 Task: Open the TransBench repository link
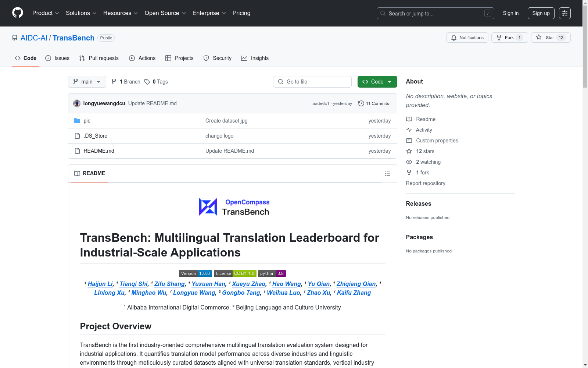(x=73, y=38)
